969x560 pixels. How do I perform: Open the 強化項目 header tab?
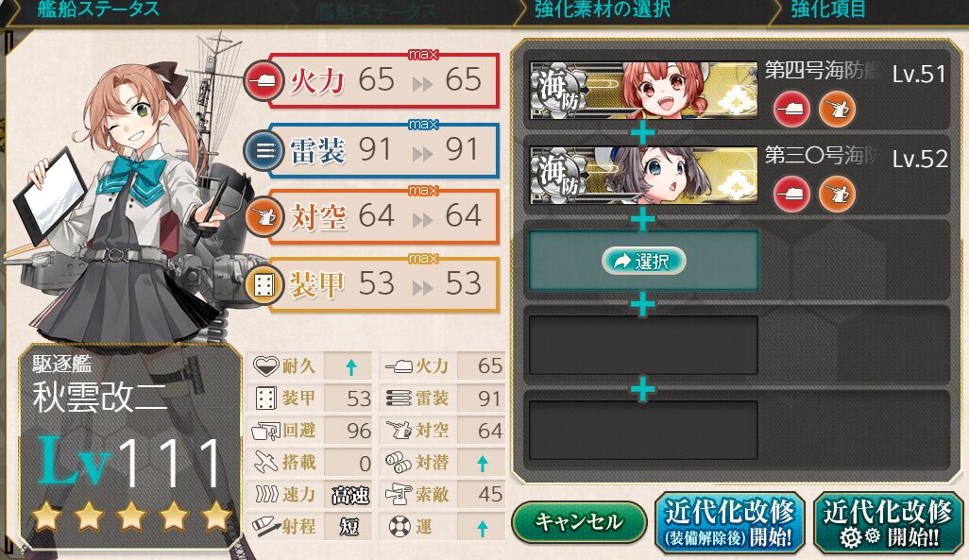(828, 9)
